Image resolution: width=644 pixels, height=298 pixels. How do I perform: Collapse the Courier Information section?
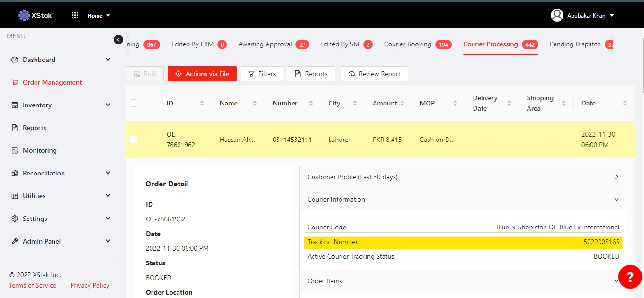pos(616,199)
